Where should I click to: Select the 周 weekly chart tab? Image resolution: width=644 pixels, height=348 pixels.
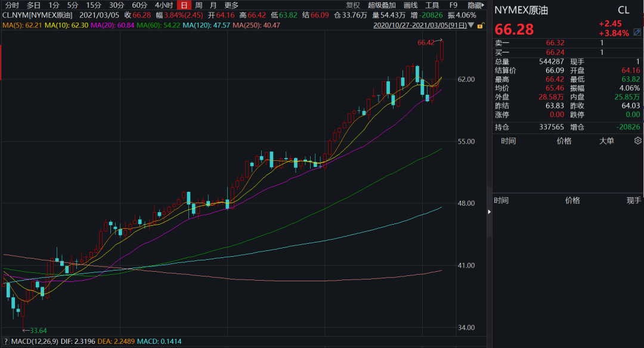[199, 5]
